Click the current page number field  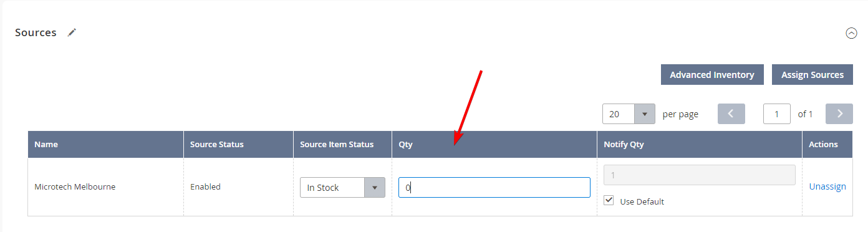777,114
